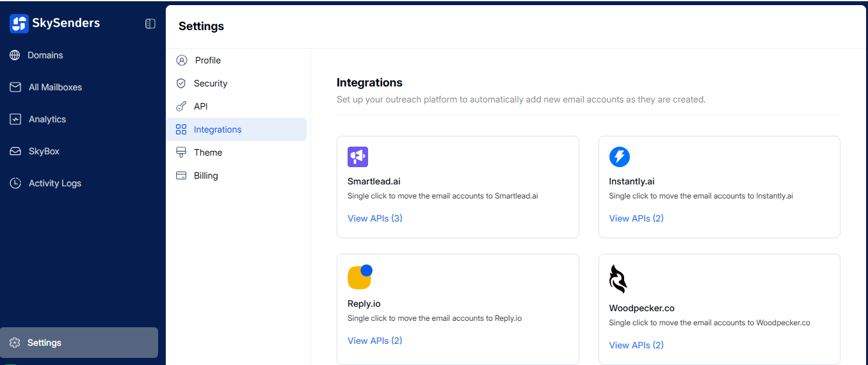Image resolution: width=868 pixels, height=365 pixels.
Task: Click the Instantly.ai lightning logo
Action: tap(619, 157)
